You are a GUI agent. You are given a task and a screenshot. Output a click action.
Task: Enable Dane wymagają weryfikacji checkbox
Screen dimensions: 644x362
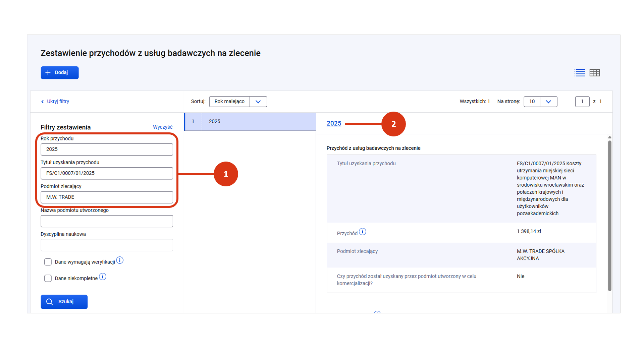coord(48,262)
